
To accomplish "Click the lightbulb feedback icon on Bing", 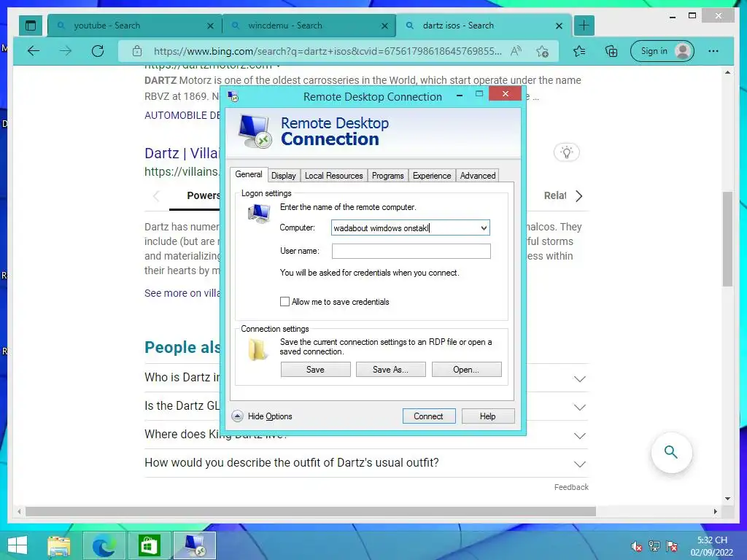I will pyautogui.click(x=566, y=152).
